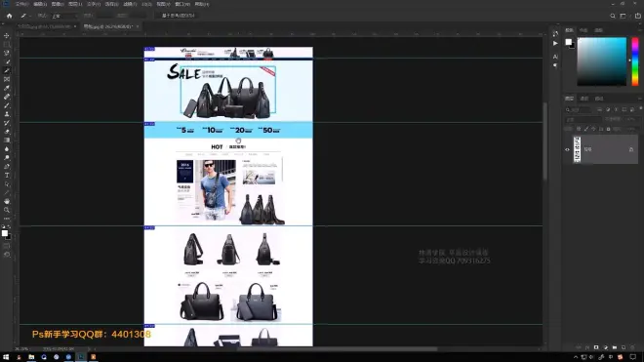Toggle lock transparent pixels
This screenshot has width=644, height=362.
click(x=579, y=129)
